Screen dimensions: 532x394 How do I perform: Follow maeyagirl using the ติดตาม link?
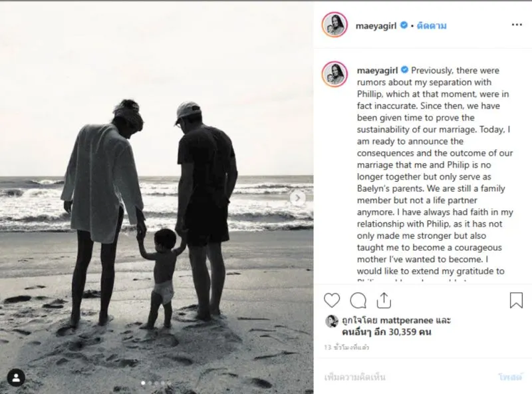click(431, 26)
